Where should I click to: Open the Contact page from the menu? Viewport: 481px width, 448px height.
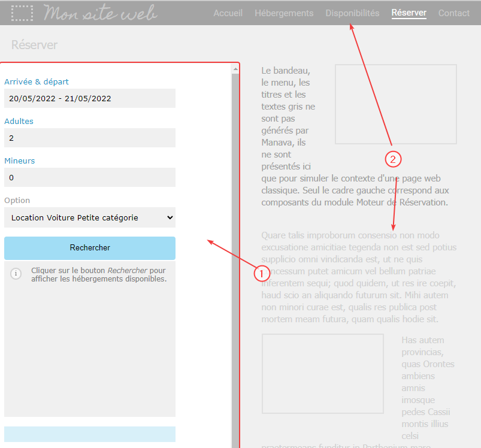coord(453,13)
